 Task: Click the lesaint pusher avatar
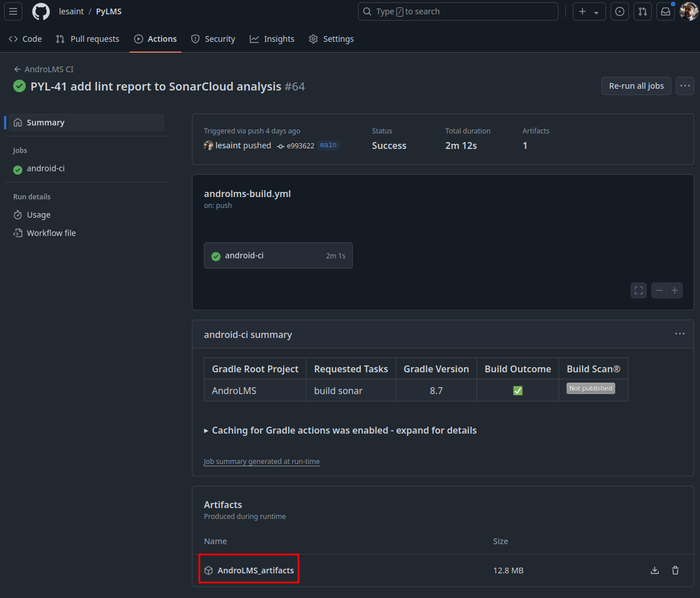(209, 145)
